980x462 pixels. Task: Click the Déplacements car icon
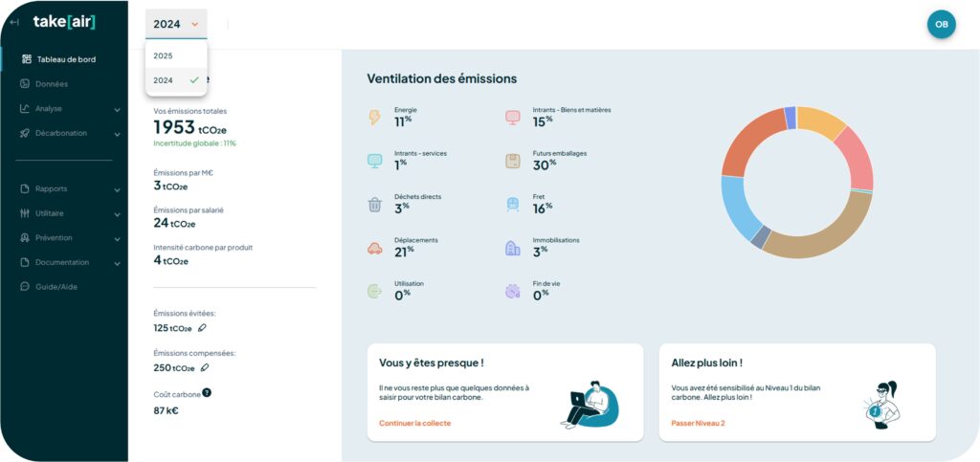click(x=375, y=249)
